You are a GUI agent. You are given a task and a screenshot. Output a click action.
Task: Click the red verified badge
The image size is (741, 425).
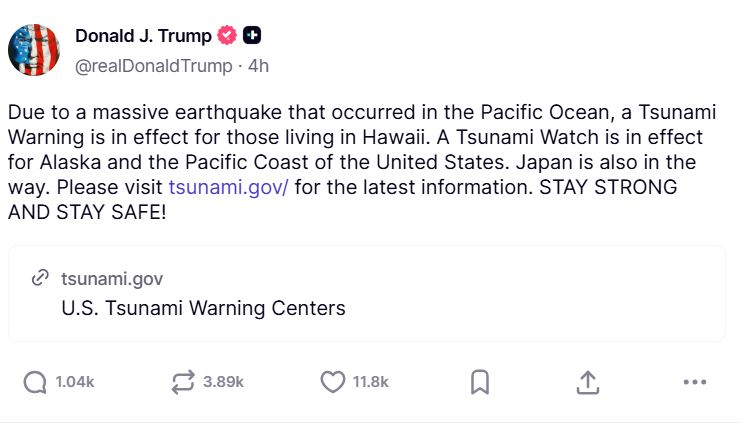(x=227, y=36)
